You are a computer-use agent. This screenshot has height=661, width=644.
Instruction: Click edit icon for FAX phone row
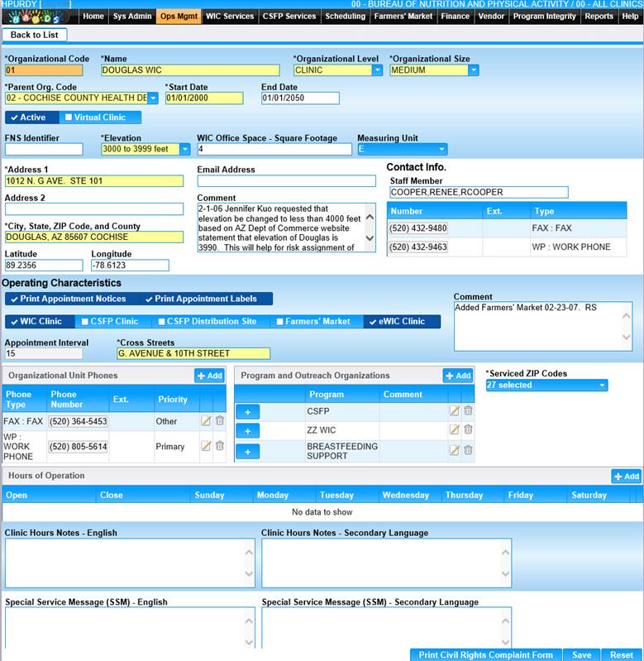206,421
